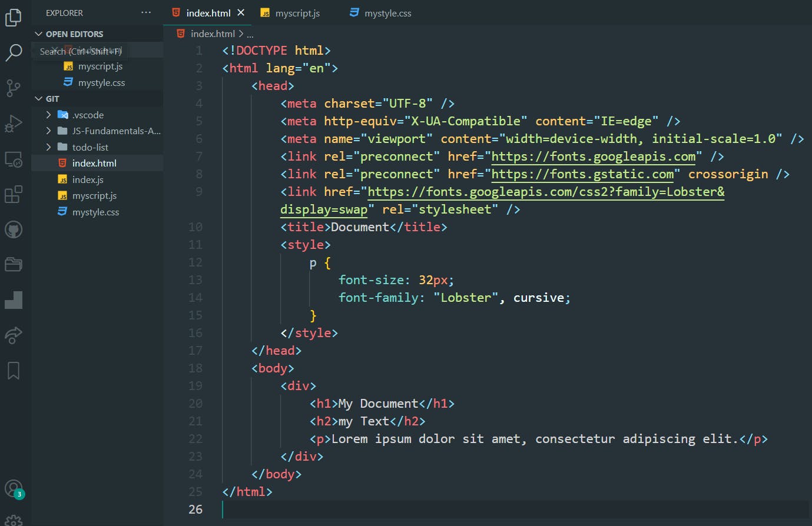The width and height of the screenshot is (812, 526).
Task: Click the DOCTYPE text on line 1
Action: (x=261, y=51)
